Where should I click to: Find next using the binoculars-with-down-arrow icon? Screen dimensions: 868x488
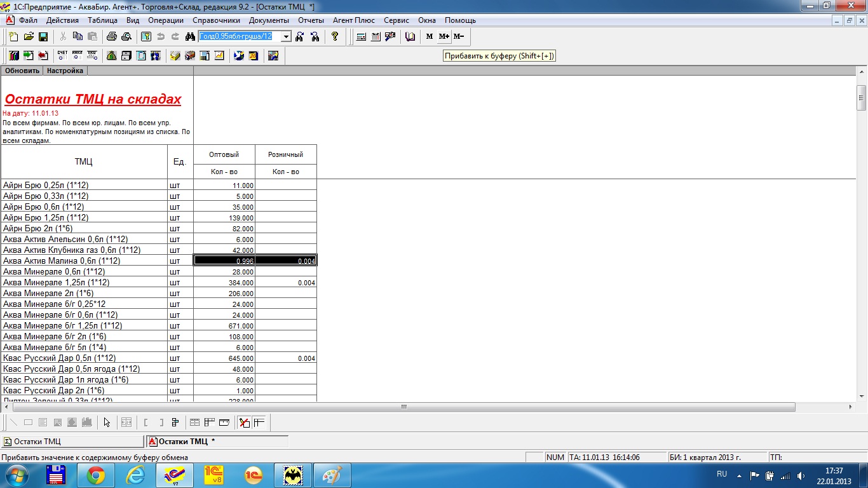[300, 37]
